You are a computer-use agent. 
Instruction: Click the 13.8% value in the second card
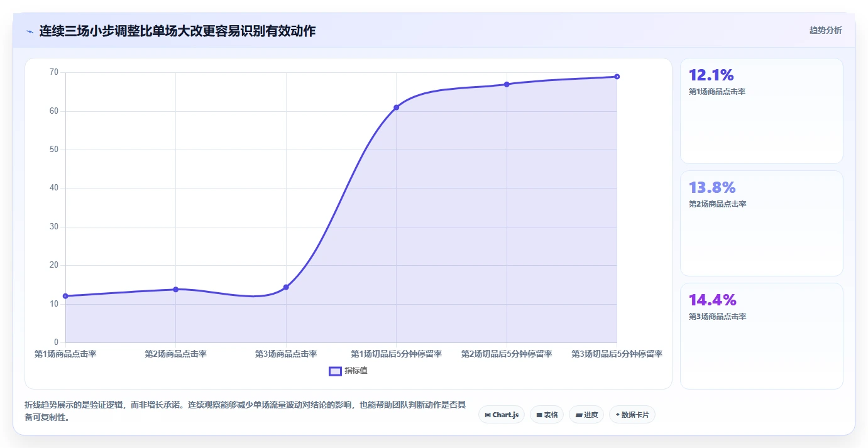712,188
